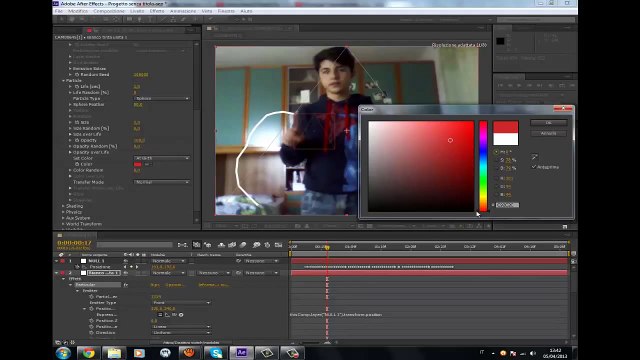Click the composition mini-flowchart icon

(x=182, y=245)
